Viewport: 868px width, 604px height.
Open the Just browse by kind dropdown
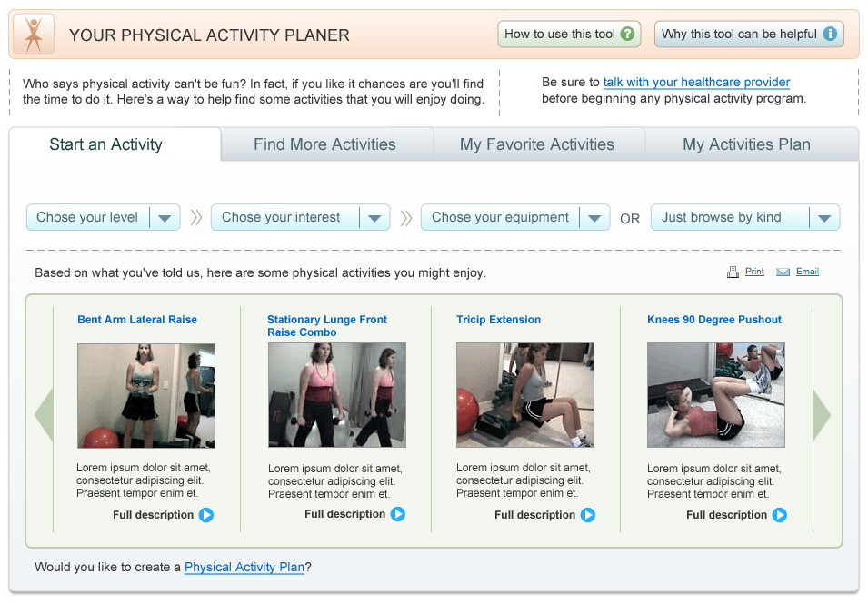coord(823,218)
